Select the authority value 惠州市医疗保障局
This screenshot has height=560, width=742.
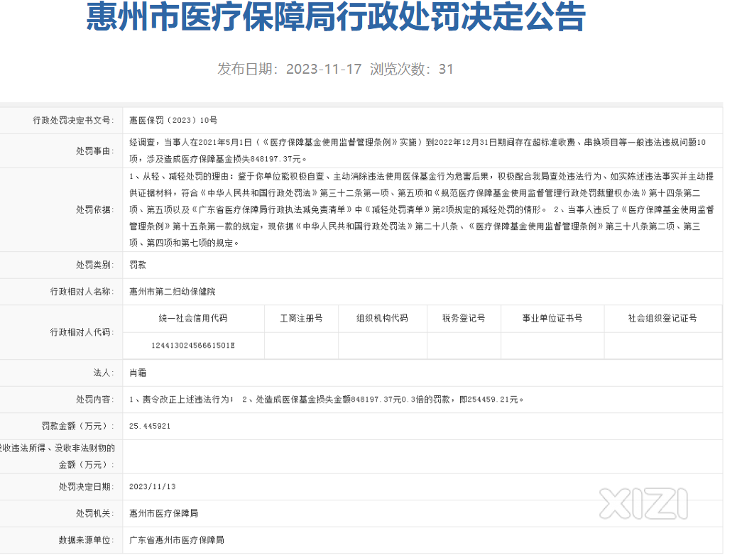(x=164, y=513)
